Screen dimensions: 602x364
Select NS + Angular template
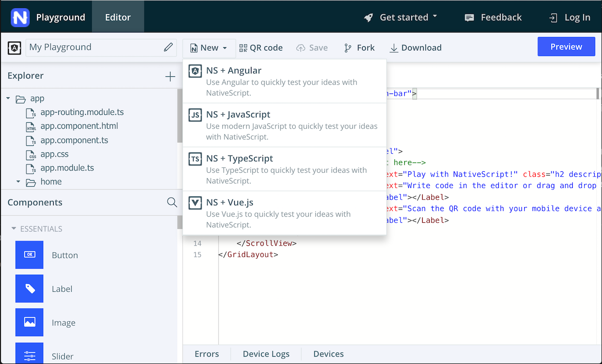click(x=285, y=81)
